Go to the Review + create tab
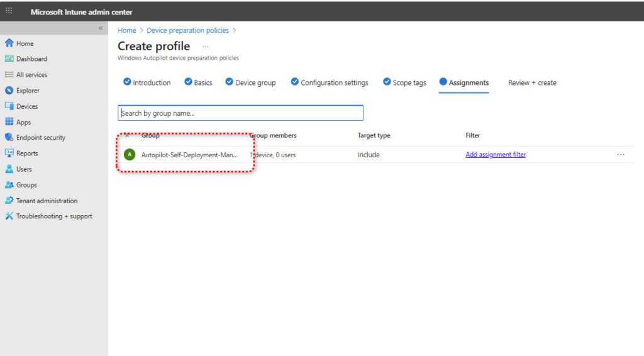Viewport: 644px width, 356px height. [532, 83]
